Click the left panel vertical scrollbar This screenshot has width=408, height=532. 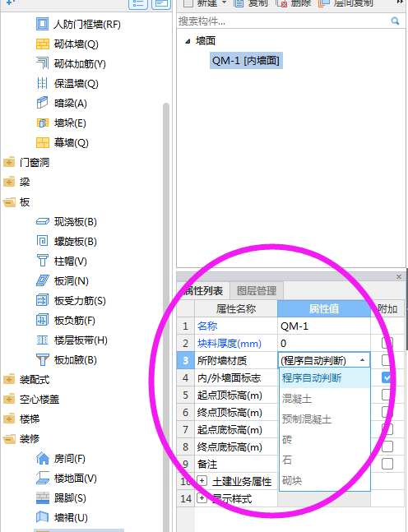[x=166, y=317]
